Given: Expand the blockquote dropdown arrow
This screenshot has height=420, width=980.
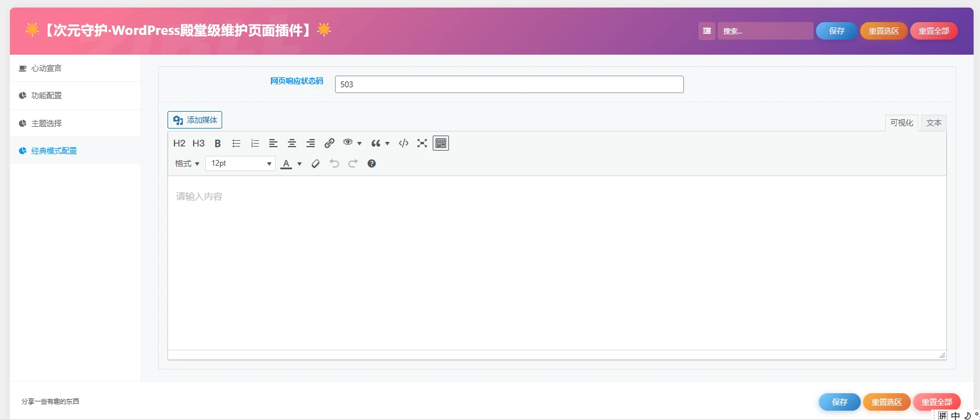Looking at the screenshot, I should [x=387, y=143].
